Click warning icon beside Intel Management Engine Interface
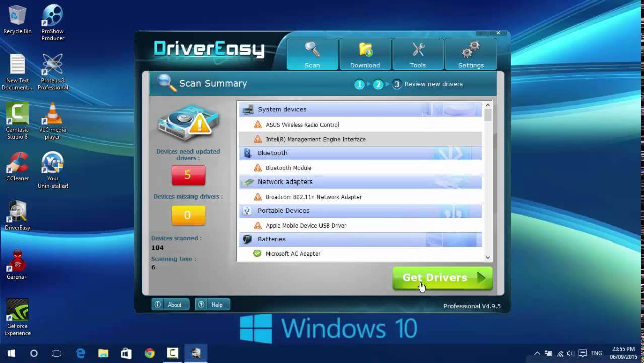 point(257,139)
